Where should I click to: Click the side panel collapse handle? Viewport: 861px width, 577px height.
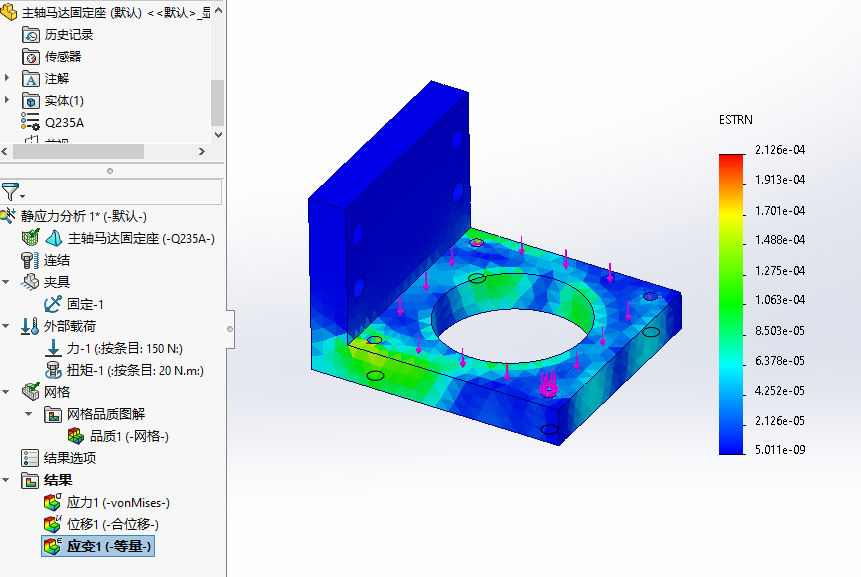pyautogui.click(x=230, y=329)
